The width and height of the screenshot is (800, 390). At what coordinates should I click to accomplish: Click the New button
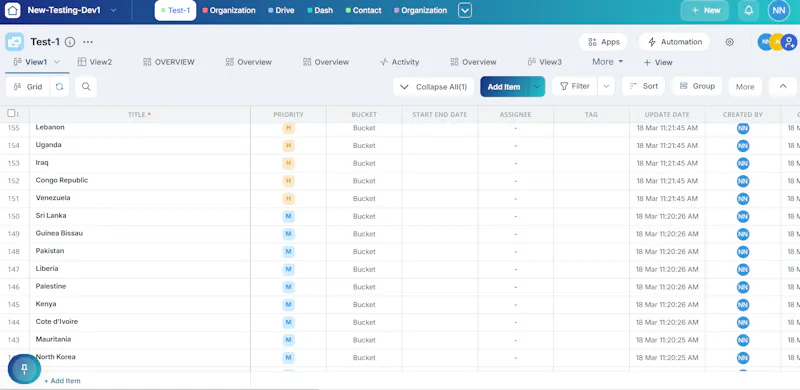[x=705, y=10]
